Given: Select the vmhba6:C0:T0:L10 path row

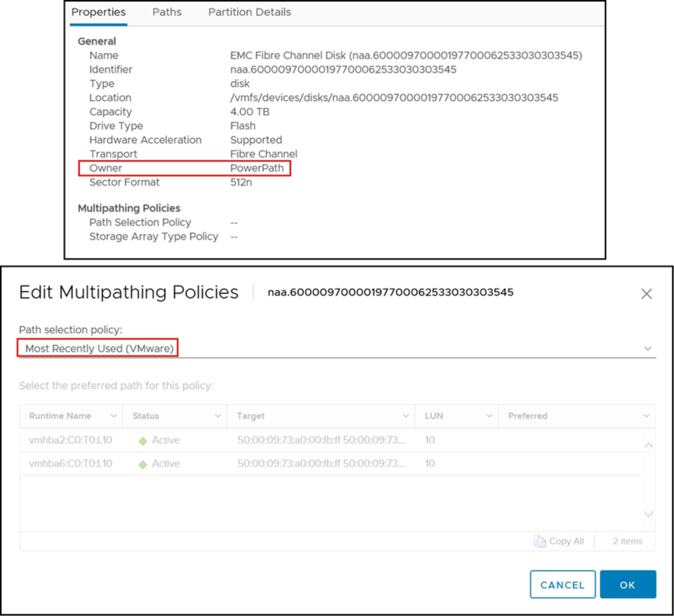Looking at the screenshot, I should coord(331,463).
